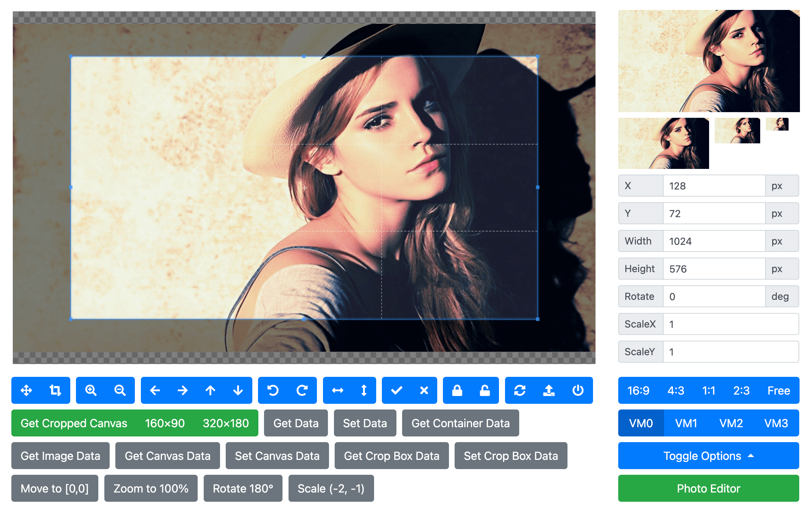Click Get Cropped Canvas button
Image resolution: width=812 pixels, height=506 pixels.
(x=74, y=423)
